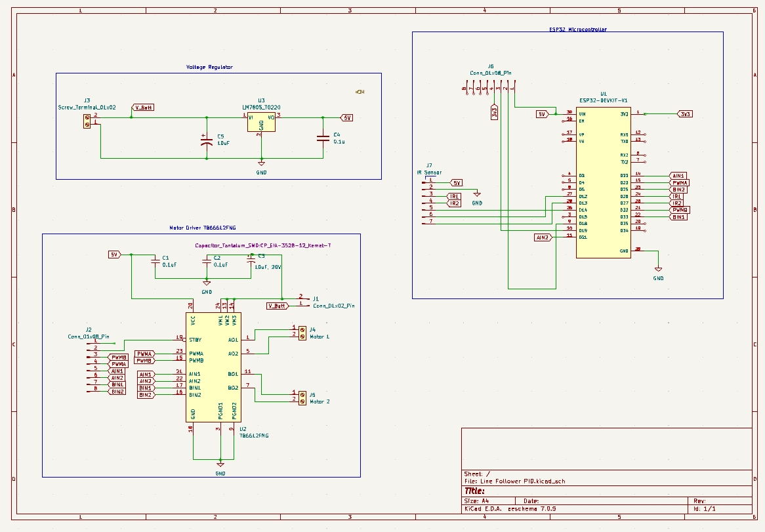Screen dimensions: 765x532
Task: Click the ESP32 Microcontroller section heading
Action: coord(577,29)
